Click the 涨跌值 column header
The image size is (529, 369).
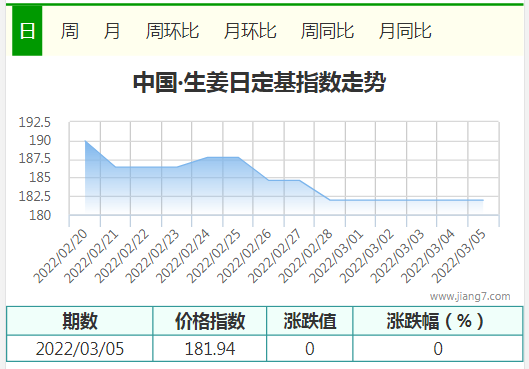tap(310, 321)
